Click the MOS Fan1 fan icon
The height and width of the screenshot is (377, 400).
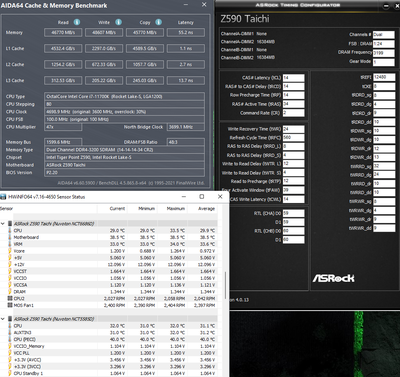(10, 305)
